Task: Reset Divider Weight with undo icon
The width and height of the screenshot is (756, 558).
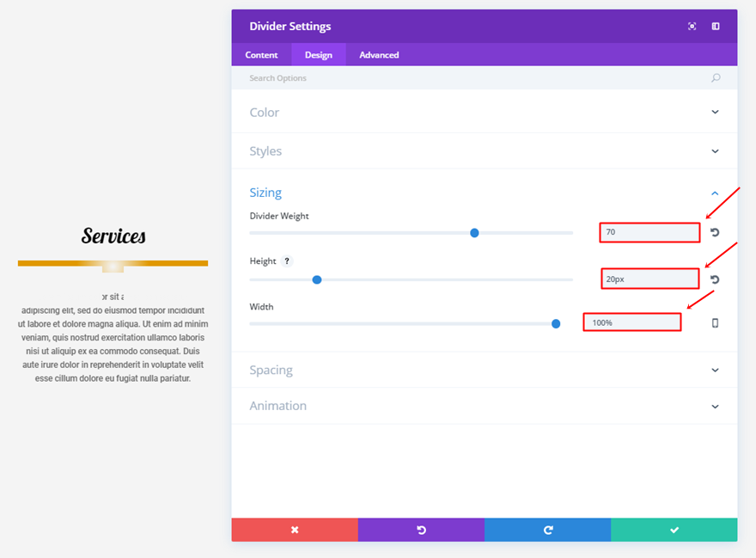Action: coord(715,233)
